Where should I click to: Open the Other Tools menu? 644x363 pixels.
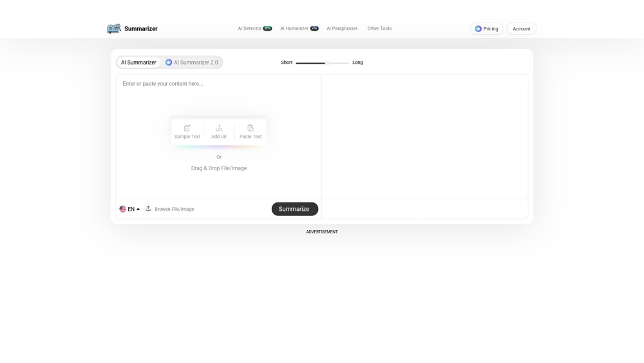tap(379, 28)
